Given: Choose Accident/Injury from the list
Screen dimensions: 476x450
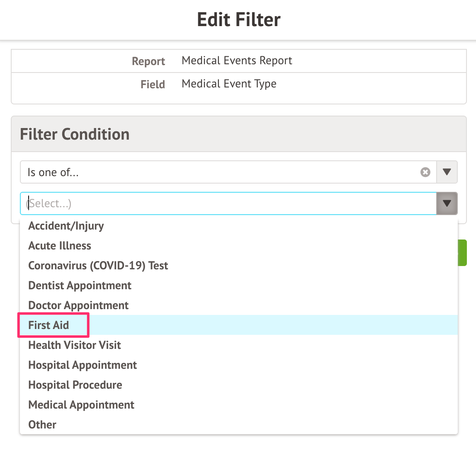Looking at the screenshot, I should 66,226.
